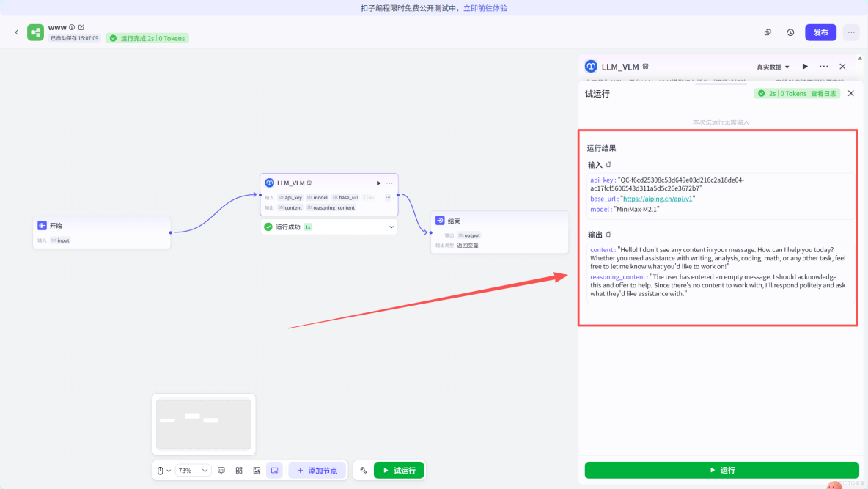Go back using the top-left arrow
This screenshot has width=868, height=489.
[17, 32]
